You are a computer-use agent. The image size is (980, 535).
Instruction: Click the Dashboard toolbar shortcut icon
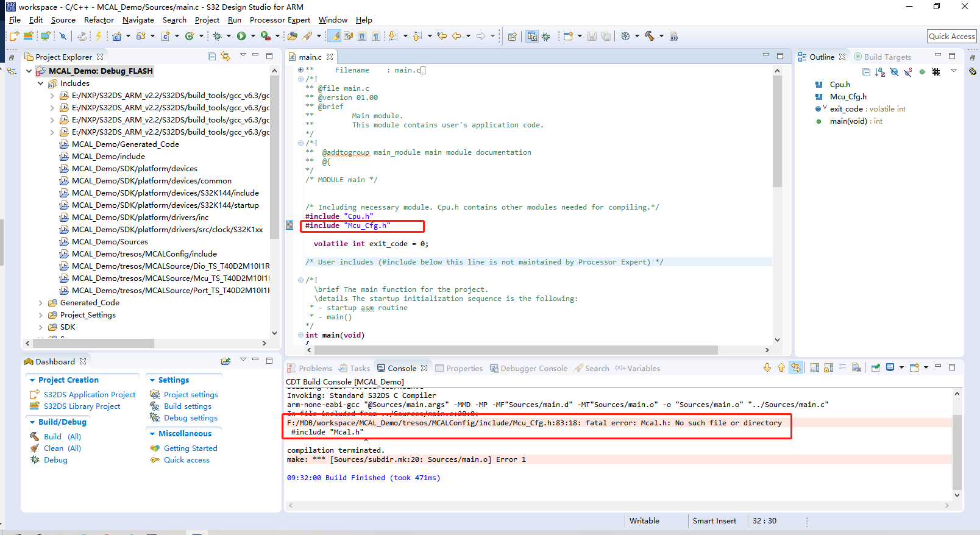[x=225, y=361]
